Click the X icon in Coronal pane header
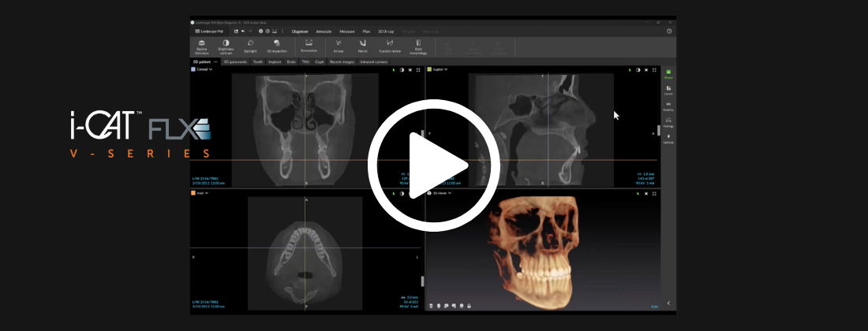Screen dimensions: 868x331 [x=410, y=69]
